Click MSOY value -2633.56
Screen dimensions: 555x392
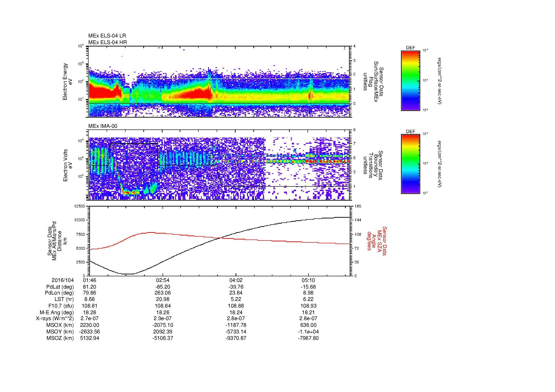click(89, 332)
